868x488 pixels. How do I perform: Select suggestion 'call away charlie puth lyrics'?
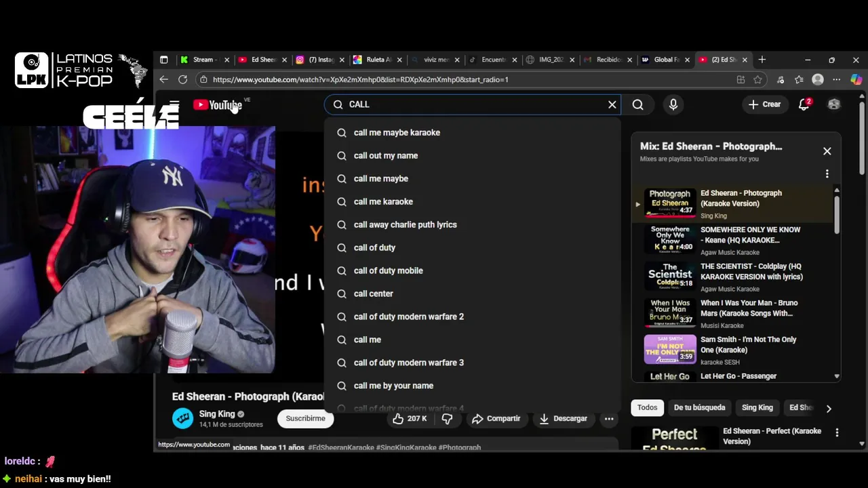tap(472, 224)
